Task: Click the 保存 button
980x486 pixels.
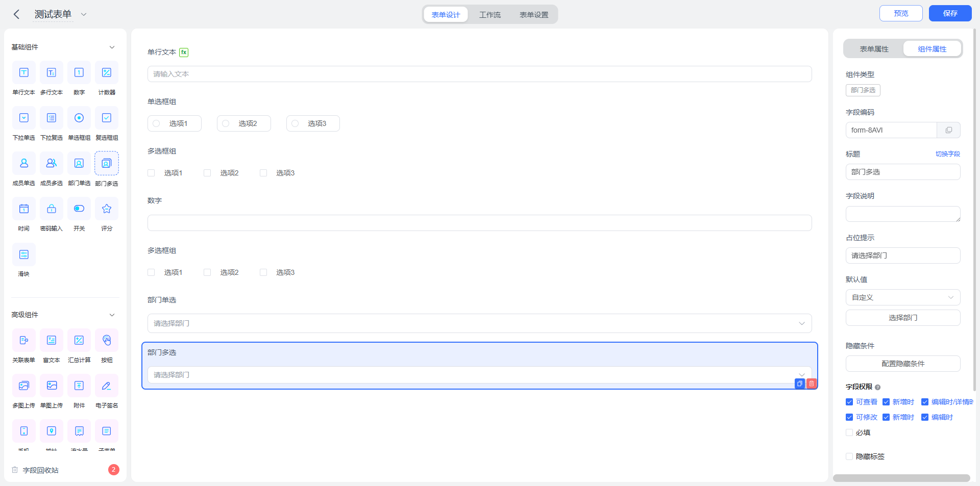Action: [950, 13]
